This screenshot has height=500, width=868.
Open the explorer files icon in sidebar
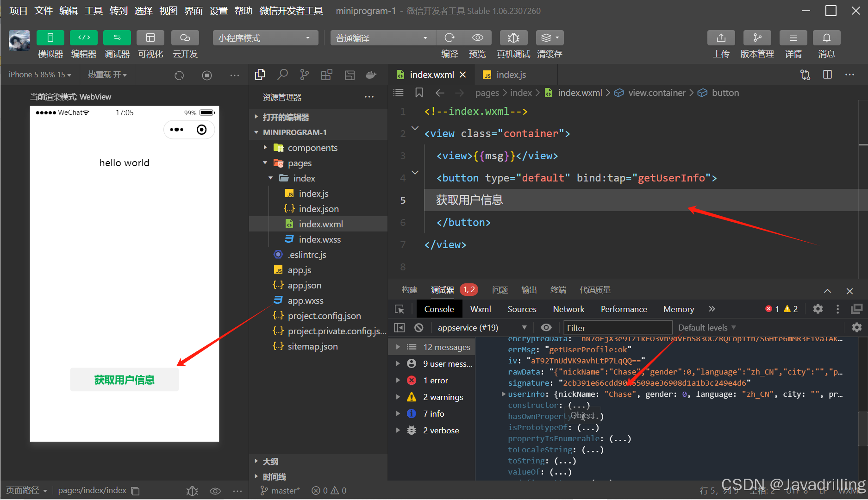point(260,75)
